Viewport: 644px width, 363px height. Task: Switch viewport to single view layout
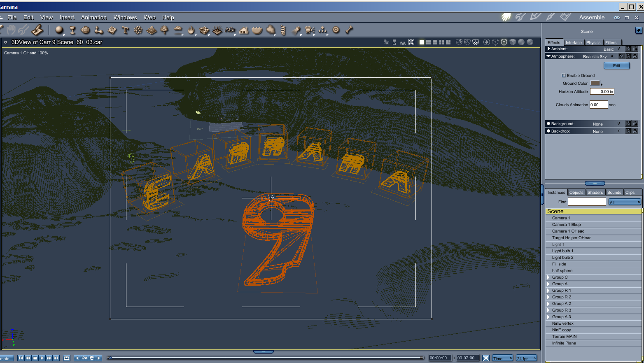(422, 42)
